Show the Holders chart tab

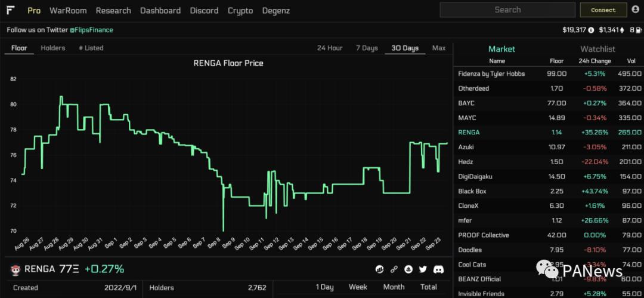pos(52,48)
